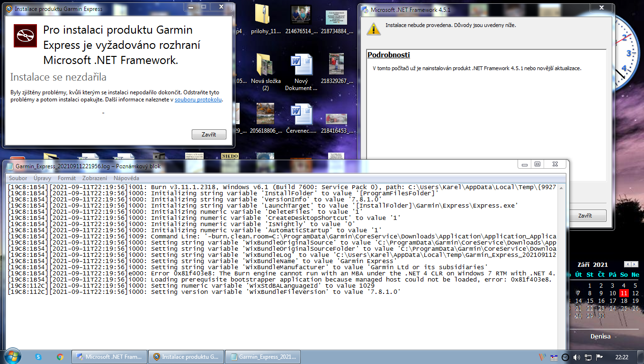
Task: Click the log line with 'WixStdBALanguageId'
Action: click(191, 286)
